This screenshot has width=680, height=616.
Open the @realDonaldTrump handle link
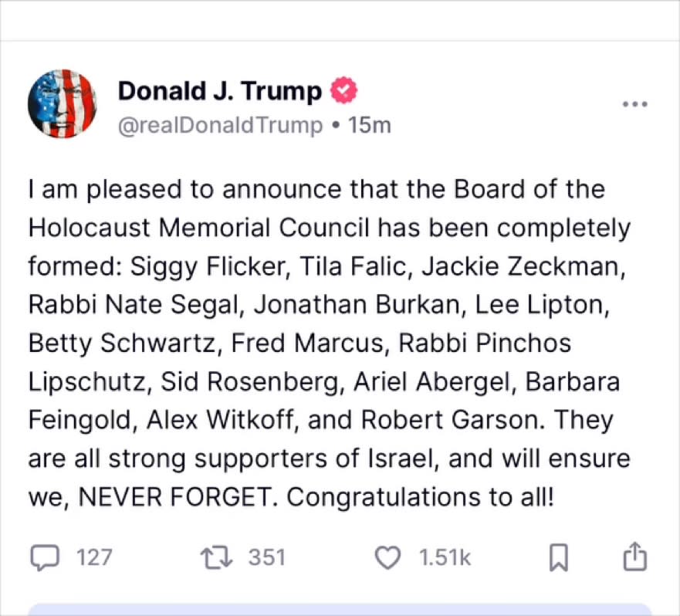(x=220, y=124)
